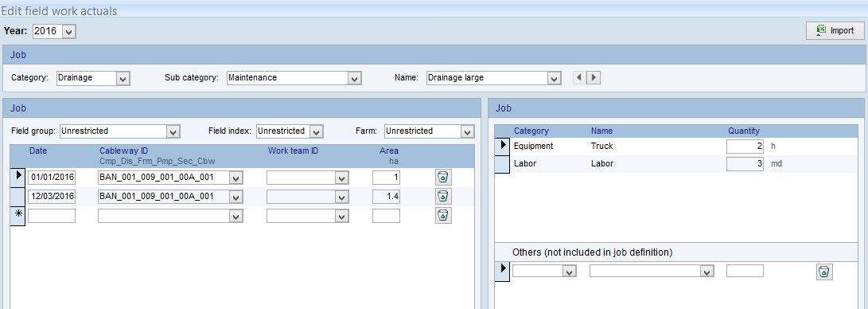Screen dimensions: 868x309
Task: Click the empty date field in new row
Action: coord(52,216)
